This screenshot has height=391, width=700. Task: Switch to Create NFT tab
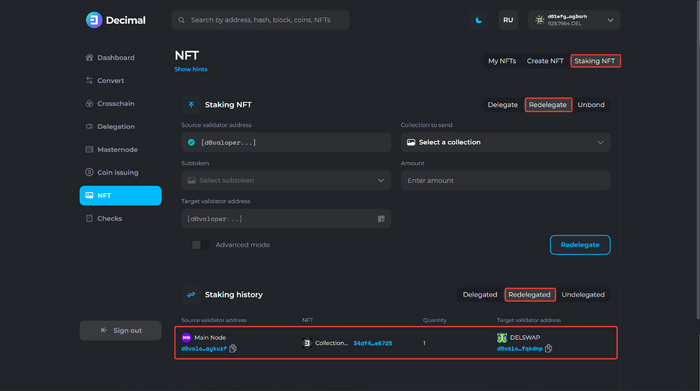pos(545,61)
